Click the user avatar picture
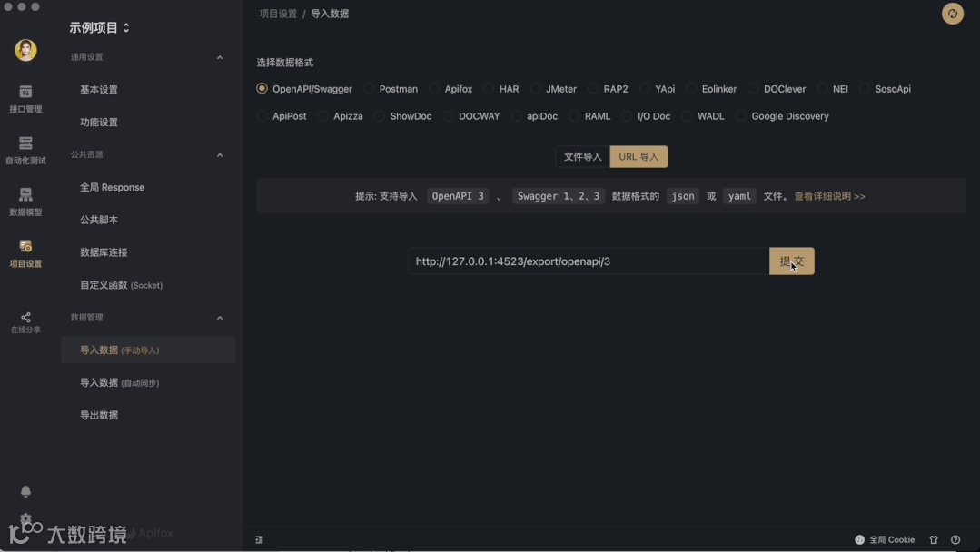The image size is (980, 552). pyautogui.click(x=25, y=50)
